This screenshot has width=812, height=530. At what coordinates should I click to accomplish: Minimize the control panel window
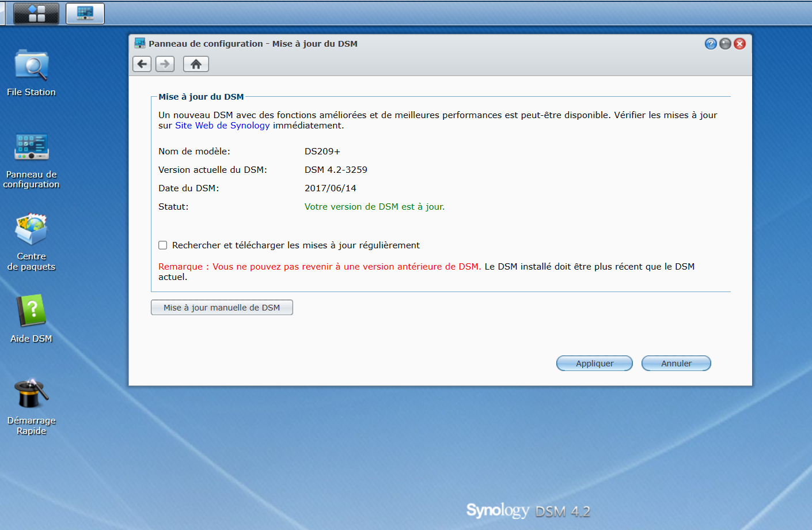coord(725,44)
